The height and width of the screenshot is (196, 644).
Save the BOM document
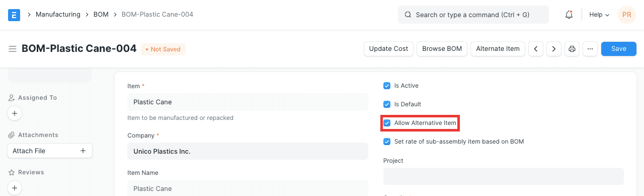(619, 49)
